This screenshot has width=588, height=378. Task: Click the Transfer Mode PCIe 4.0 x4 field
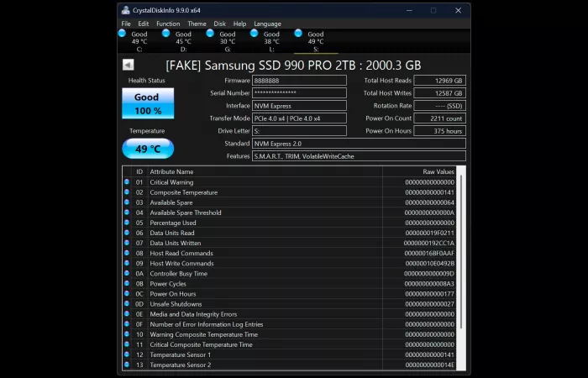point(299,118)
